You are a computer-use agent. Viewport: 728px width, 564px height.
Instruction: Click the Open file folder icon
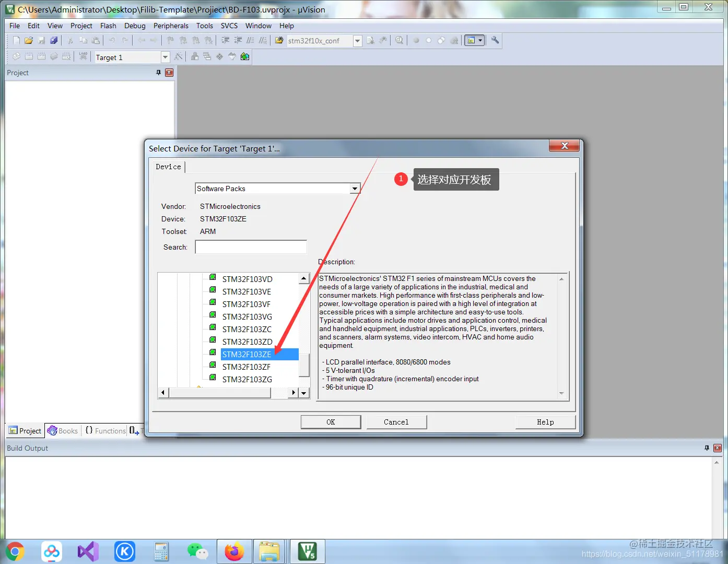tap(29, 40)
